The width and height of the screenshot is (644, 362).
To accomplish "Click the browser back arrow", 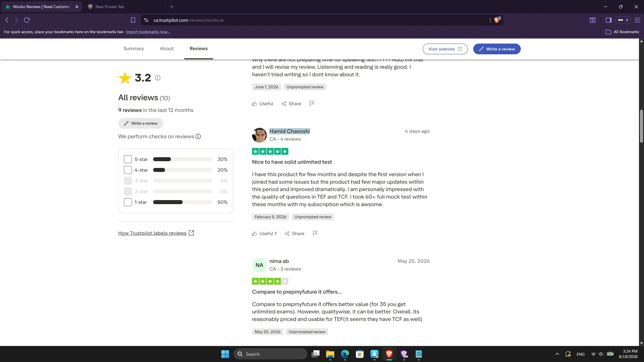I will tap(7, 20).
